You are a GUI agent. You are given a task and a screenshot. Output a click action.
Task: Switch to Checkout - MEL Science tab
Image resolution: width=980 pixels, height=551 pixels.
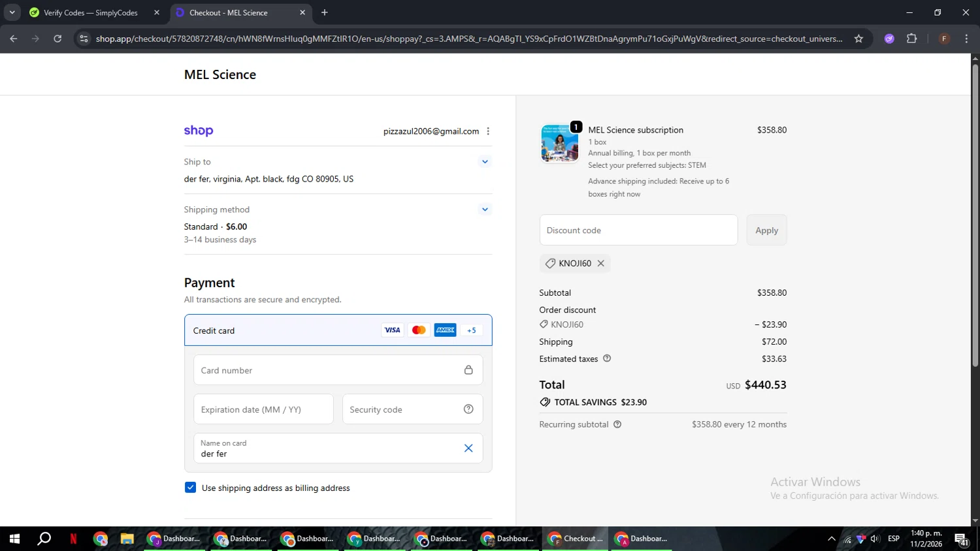(239, 13)
